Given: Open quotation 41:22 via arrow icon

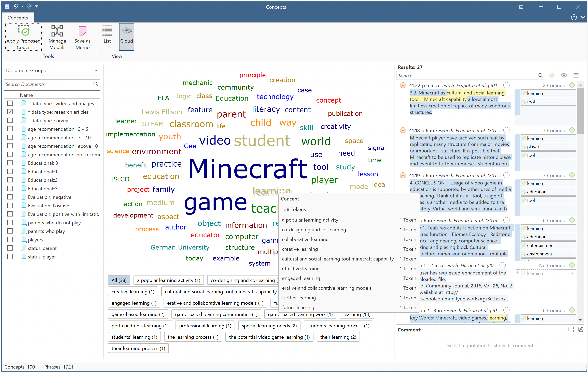Looking at the screenshot, I should tap(506, 85).
